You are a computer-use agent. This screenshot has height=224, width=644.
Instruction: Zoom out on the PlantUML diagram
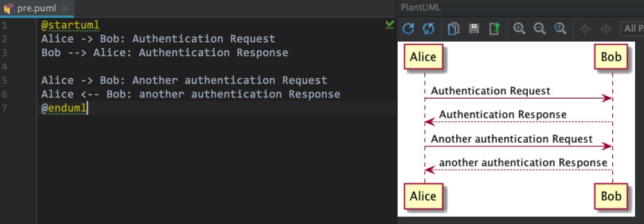540,29
